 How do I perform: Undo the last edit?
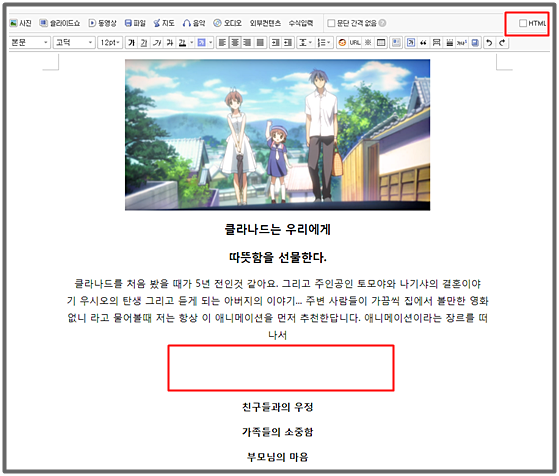tap(489, 43)
